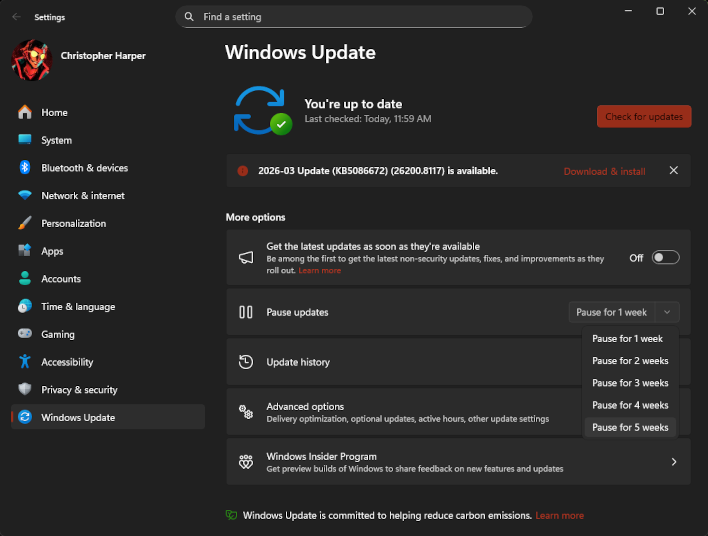Click the System monitor icon

click(x=25, y=140)
